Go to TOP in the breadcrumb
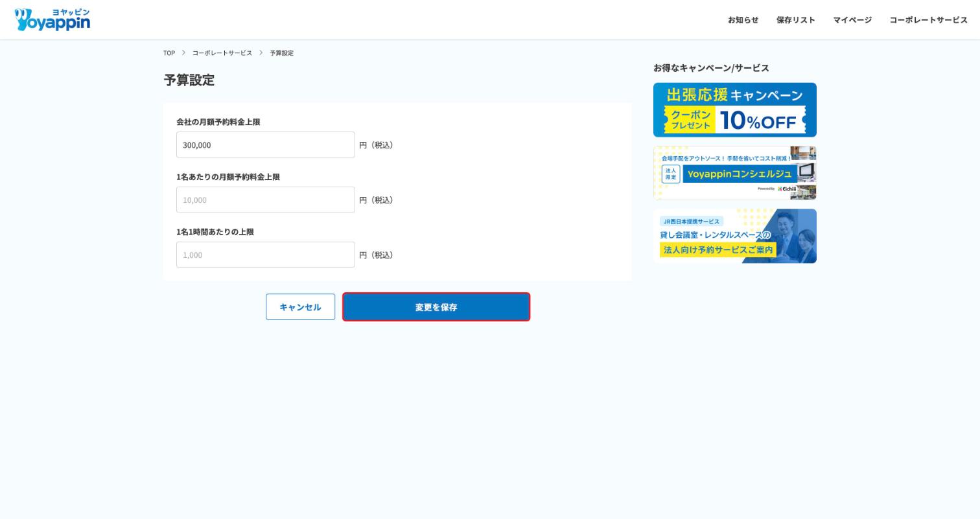This screenshot has width=980, height=519. (169, 53)
